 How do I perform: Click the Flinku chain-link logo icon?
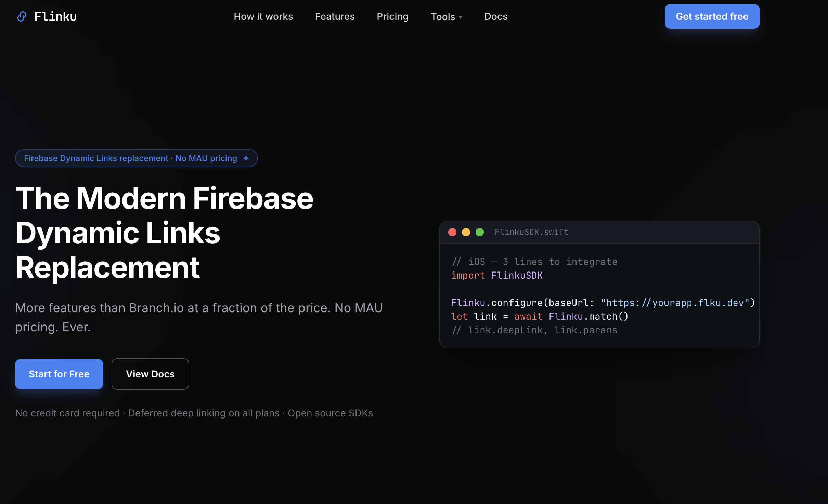22,16
